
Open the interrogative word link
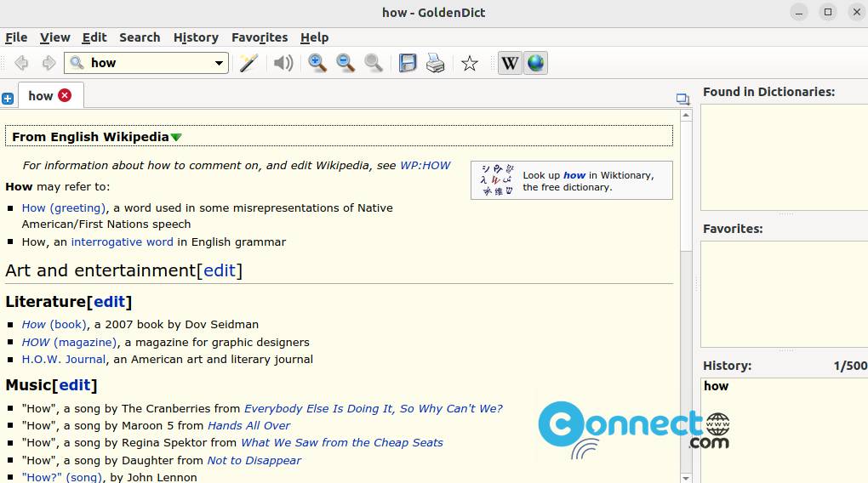(122, 241)
